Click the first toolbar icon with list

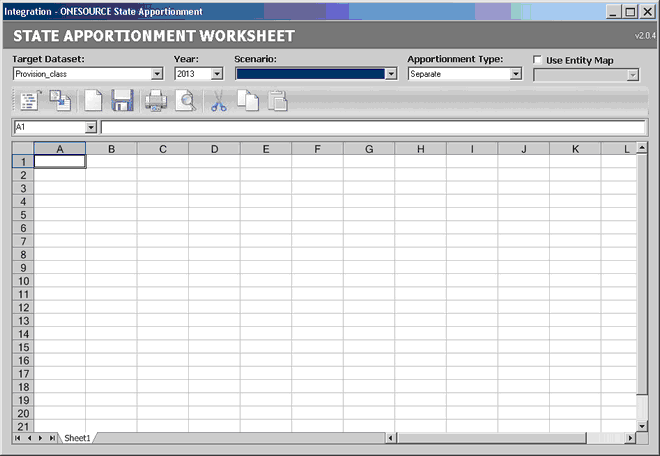coord(29,101)
